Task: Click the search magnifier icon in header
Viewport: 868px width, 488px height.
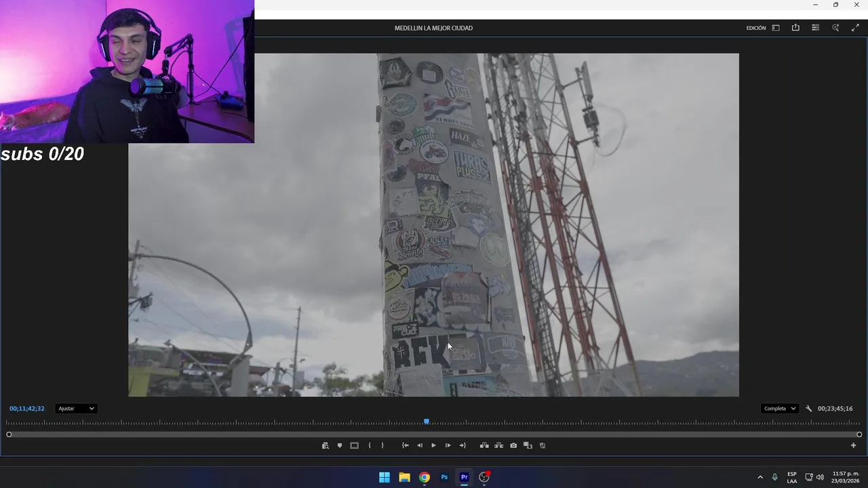Action: click(x=835, y=28)
